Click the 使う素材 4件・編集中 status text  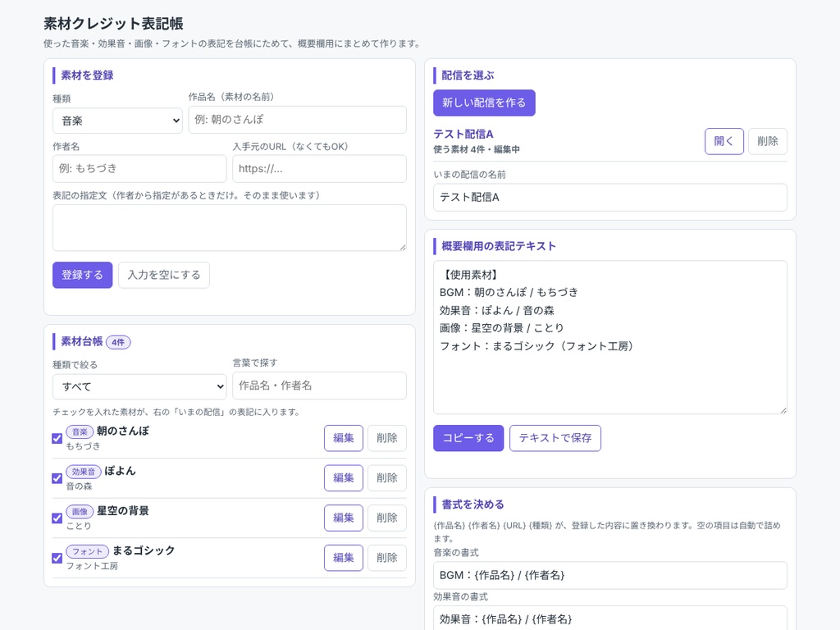pos(477,149)
